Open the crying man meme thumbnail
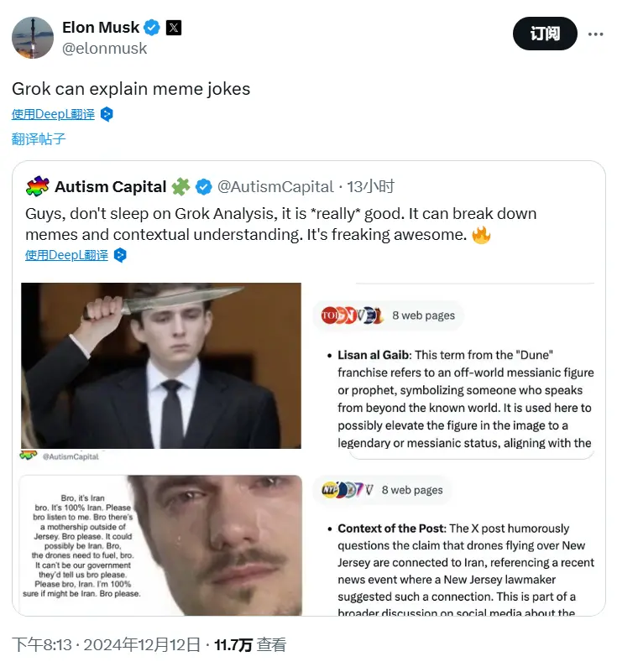 tap(161, 545)
